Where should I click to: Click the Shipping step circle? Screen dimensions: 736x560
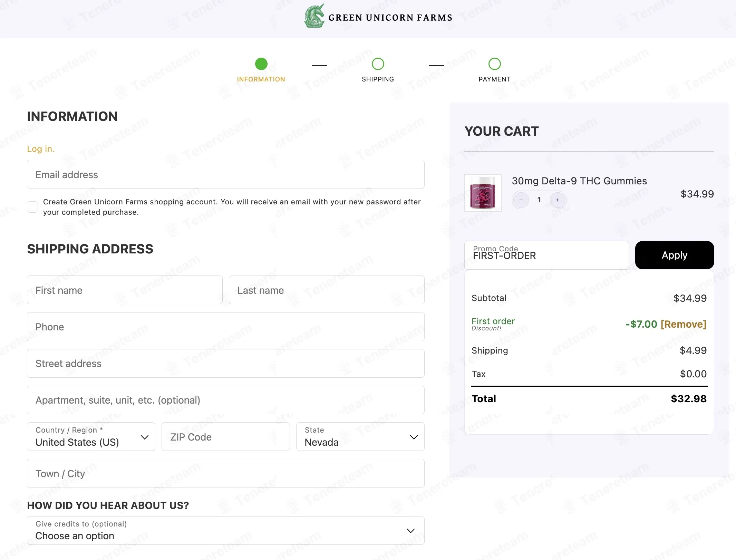(378, 64)
